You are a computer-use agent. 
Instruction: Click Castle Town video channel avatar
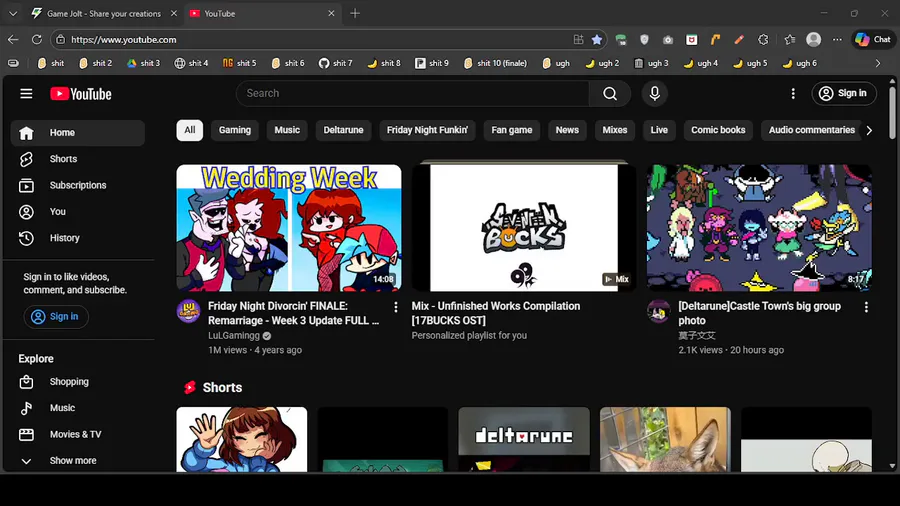click(658, 312)
